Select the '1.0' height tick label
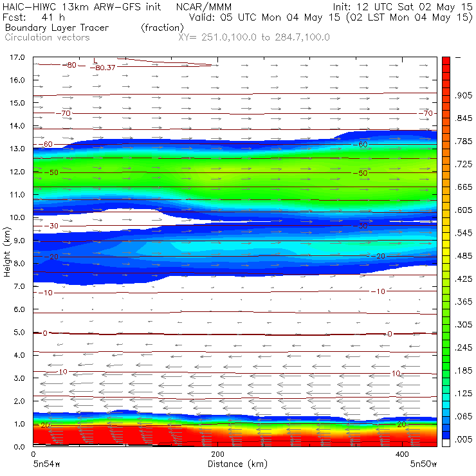 tap(19, 424)
